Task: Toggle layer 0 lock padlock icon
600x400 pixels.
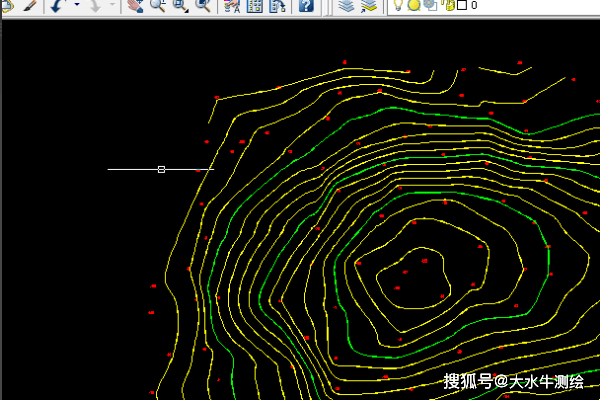Action: tap(448, 6)
